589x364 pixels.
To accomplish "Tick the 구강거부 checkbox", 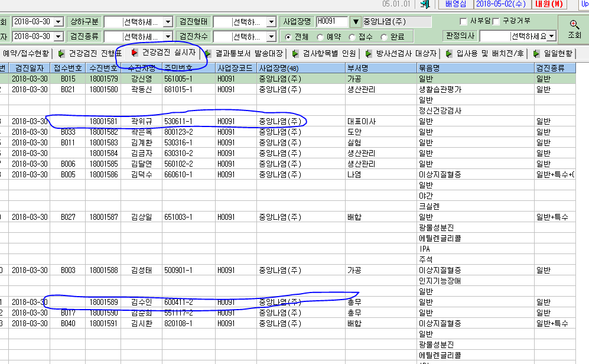I will pyautogui.click(x=496, y=21).
